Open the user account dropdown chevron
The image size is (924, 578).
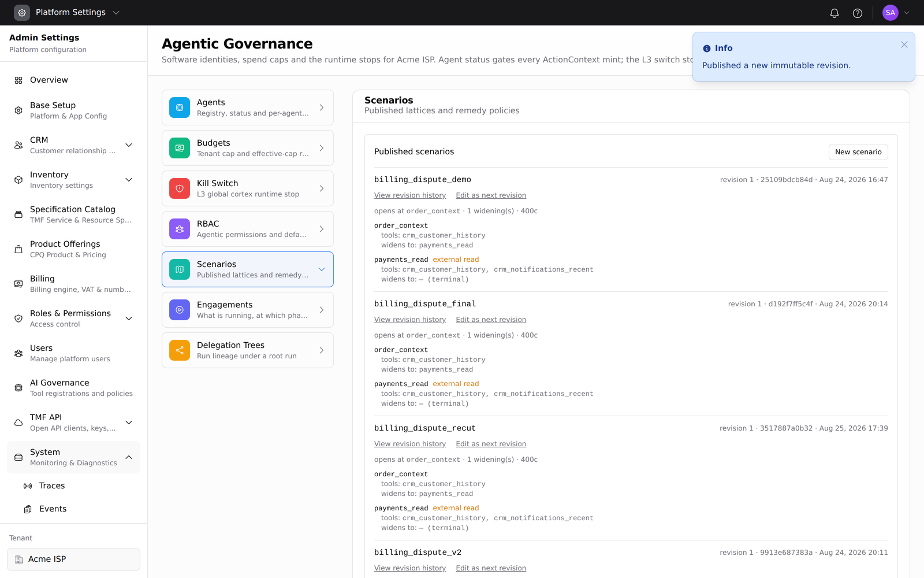pyautogui.click(x=907, y=13)
